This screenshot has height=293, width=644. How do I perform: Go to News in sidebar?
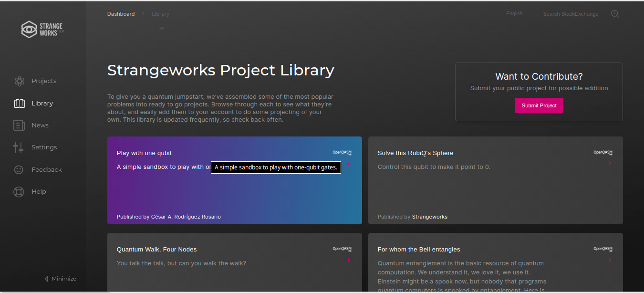point(40,126)
